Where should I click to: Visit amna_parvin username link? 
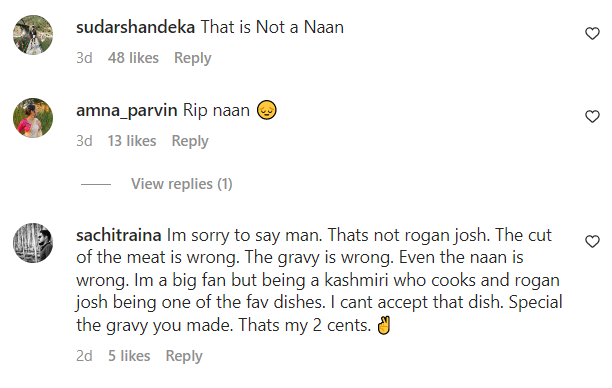tap(126, 110)
